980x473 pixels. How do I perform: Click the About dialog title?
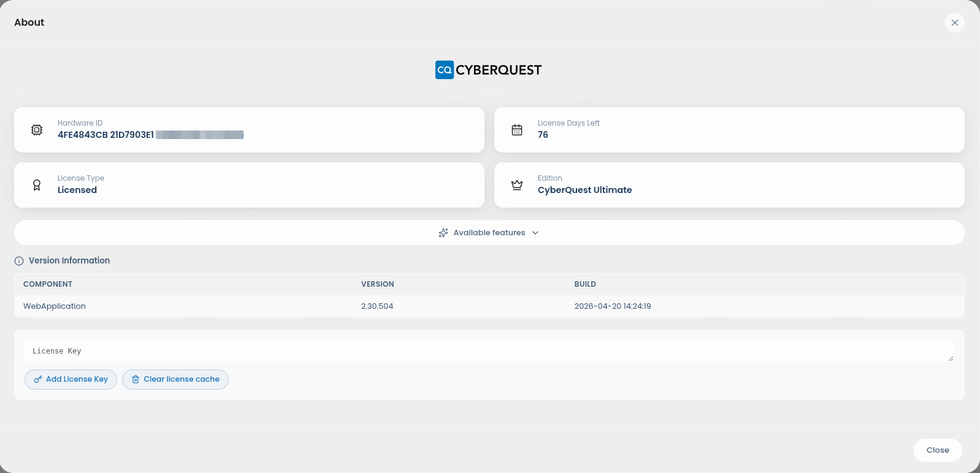coord(29,23)
